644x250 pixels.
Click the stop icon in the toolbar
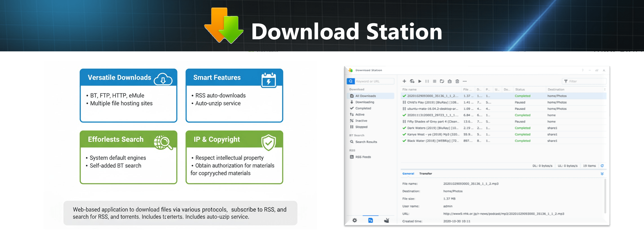pyautogui.click(x=435, y=81)
